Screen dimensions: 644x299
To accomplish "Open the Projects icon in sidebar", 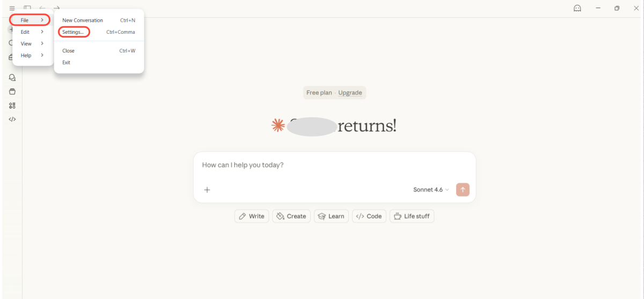I will click(x=12, y=92).
